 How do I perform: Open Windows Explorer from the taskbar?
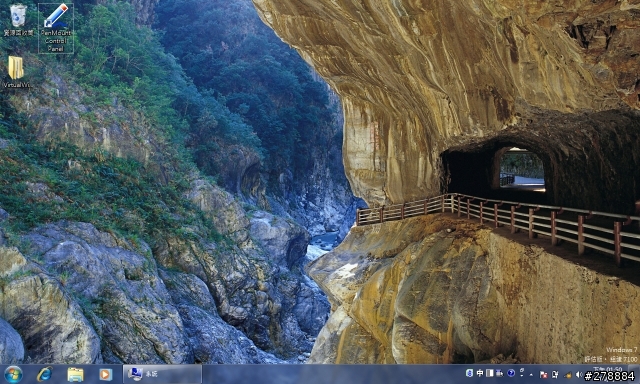point(75,374)
